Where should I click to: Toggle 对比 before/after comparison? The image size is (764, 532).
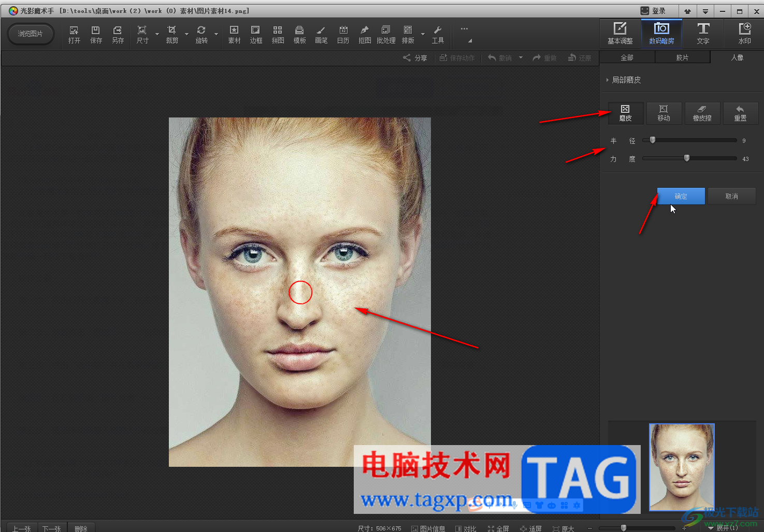tap(466, 528)
